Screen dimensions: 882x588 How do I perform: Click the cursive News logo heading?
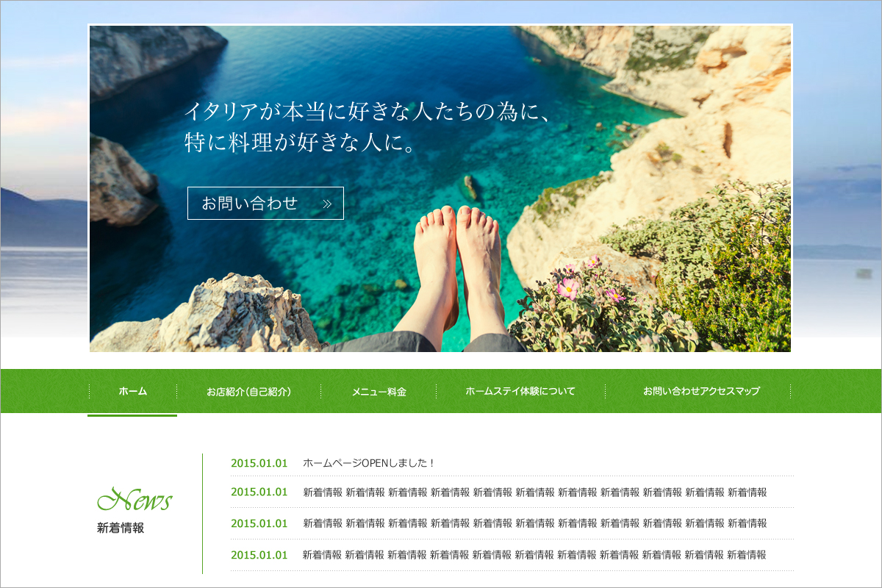click(x=135, y=500)
